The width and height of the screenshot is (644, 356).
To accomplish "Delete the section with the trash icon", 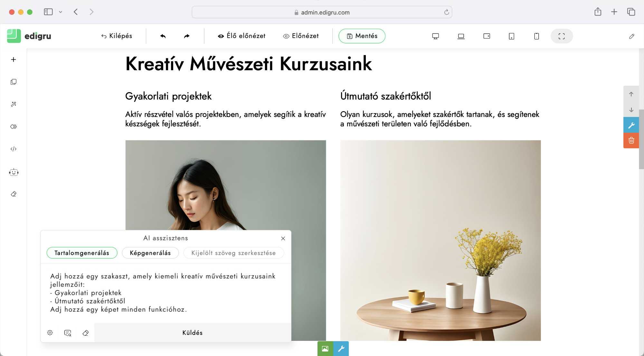I will click(631, 140).
